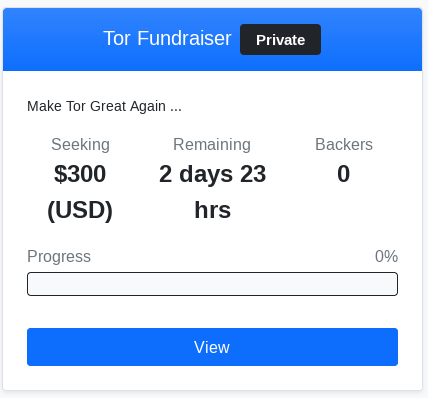Screen dimensions: 428x398
Task: Click the blue card header area
Action: pyautogui.click(x=212, y=39)
